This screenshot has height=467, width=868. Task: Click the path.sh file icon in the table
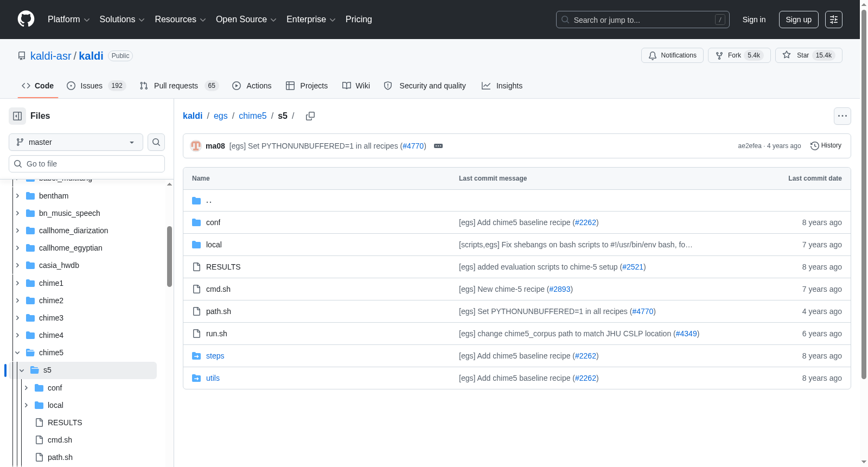coord(196,311)
